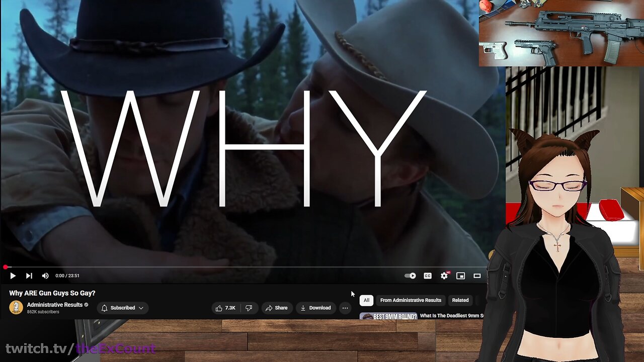Play the video with the play icon
Screen dimensions: 644x362
[13, 276]
